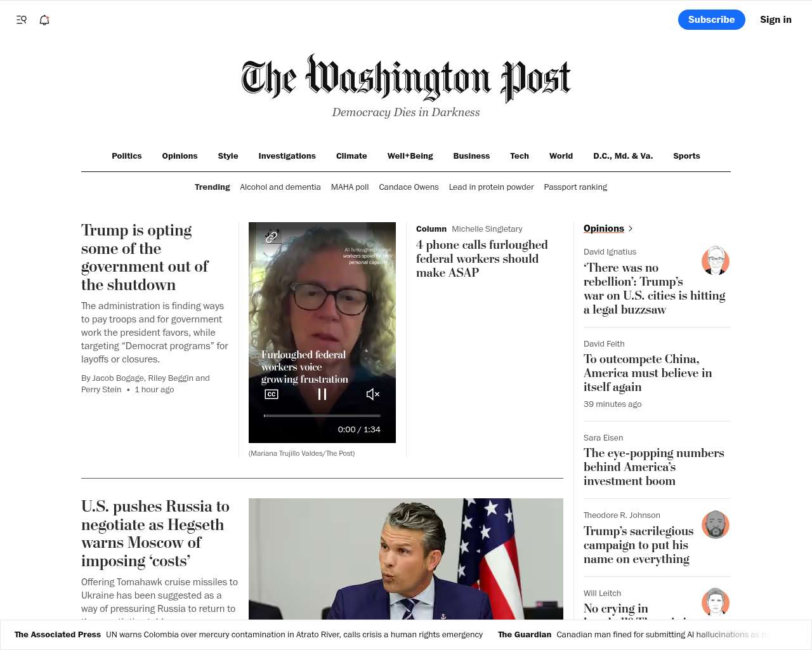Seek along the video progress bar
812x650 pixels.
coord(322,416)
